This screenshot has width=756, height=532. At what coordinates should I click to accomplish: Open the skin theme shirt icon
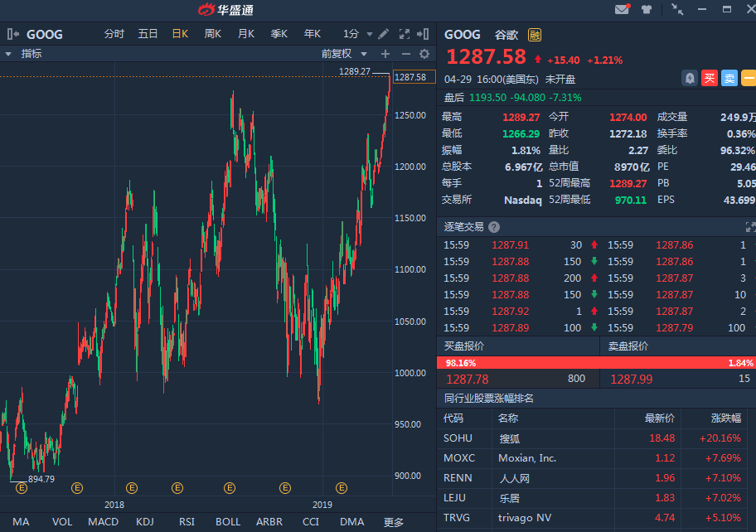pyautogui.click(x=647, y=10)
